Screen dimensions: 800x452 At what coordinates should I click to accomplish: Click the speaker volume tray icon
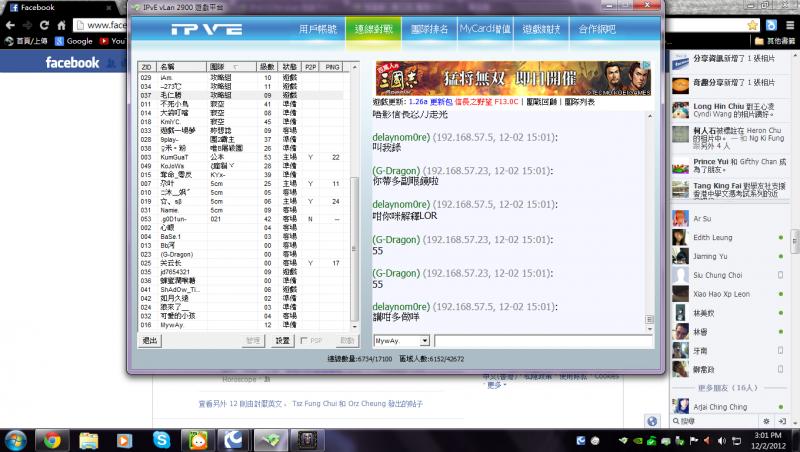721,441
